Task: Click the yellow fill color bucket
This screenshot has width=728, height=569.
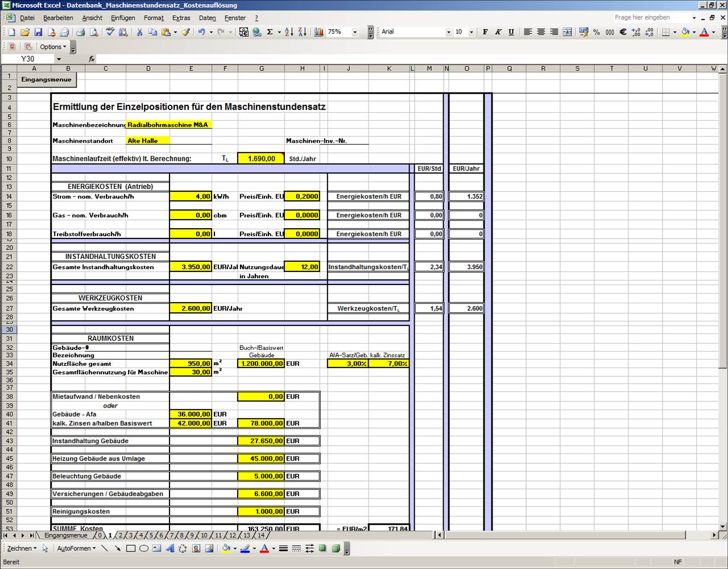Action: pos(685,32)
